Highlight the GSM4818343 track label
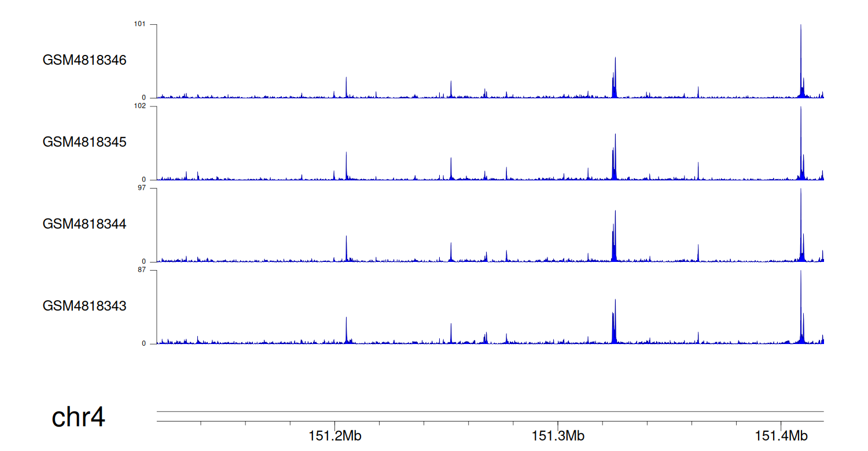This screenshot has height=451, width=868. point(84,306)
